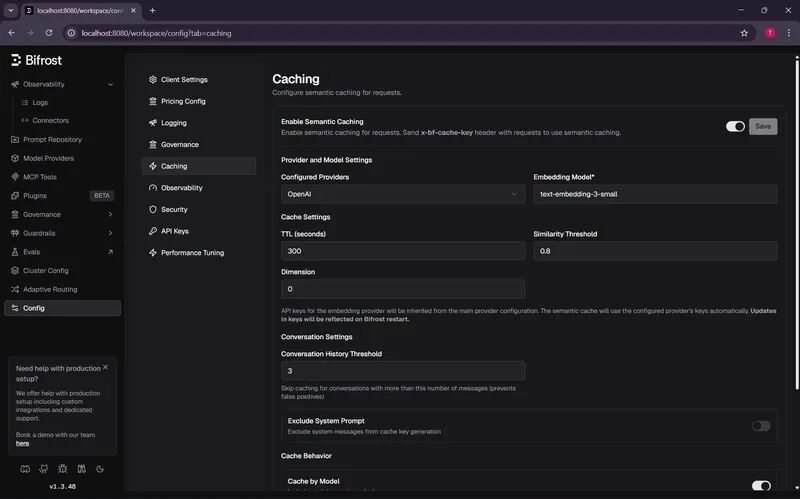This screenshot has width=800, height=499.
Task: Turn off Cache by Model
Action: click(761, 486)
